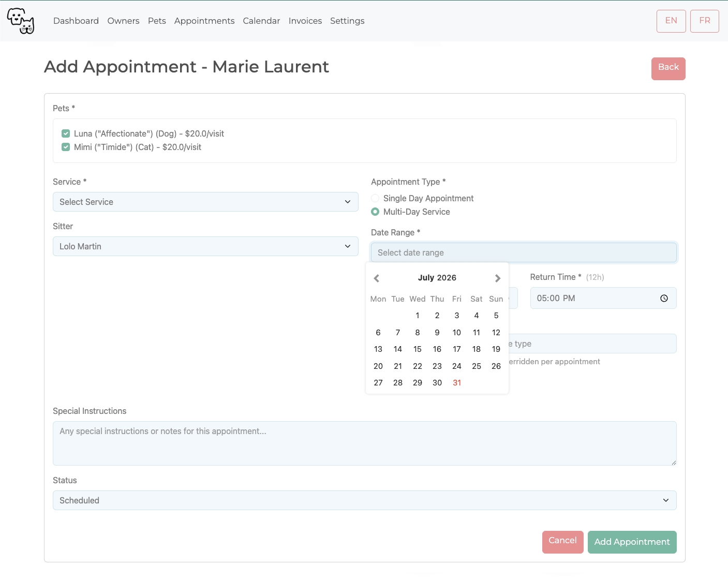Pick July 7 in the calendar

pyautogui.click(x=398, y=333)
